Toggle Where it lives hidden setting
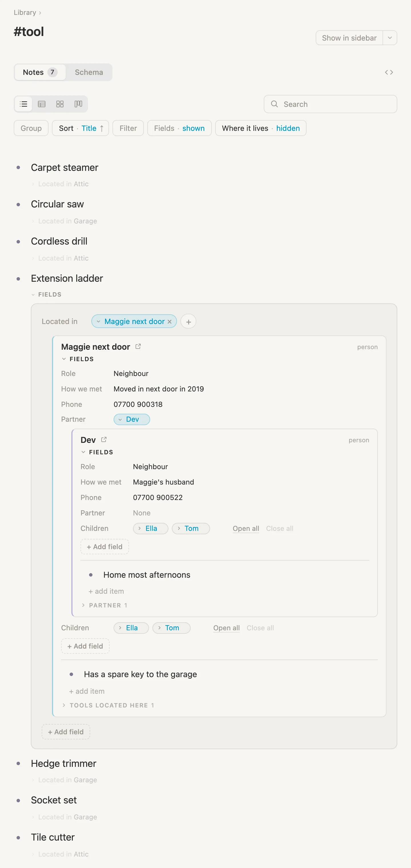This screenshot has height=868, width=411. pos(261,128)
